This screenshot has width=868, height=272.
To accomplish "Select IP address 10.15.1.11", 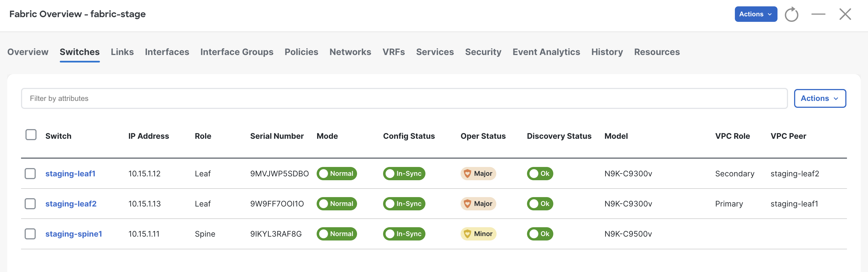I will [x=144, y=234].
